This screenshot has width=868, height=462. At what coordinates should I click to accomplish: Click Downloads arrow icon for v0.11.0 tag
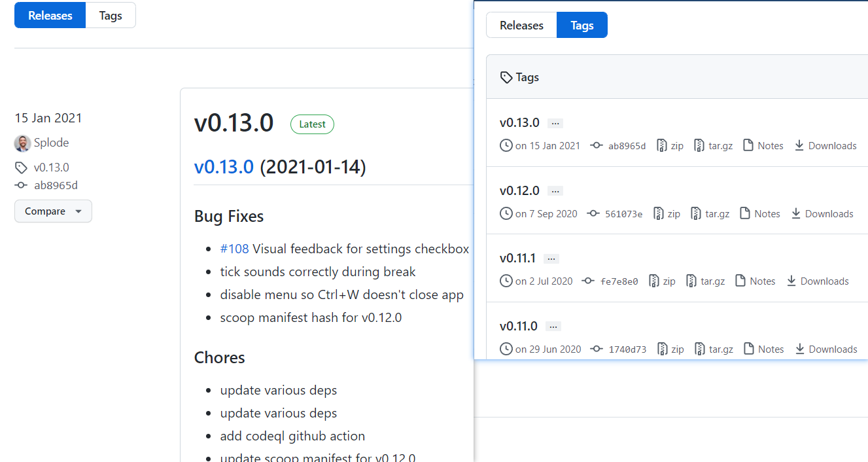click(799, 349)
